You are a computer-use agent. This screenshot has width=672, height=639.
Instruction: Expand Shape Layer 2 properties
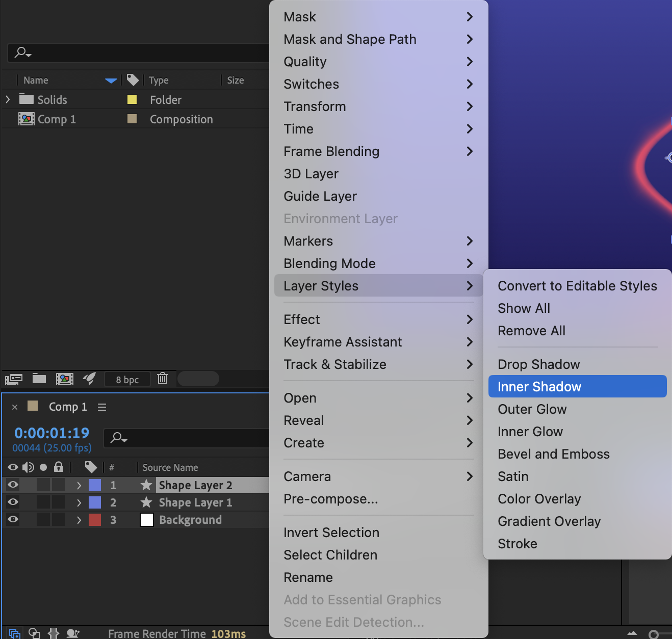[x=79, y=485]
